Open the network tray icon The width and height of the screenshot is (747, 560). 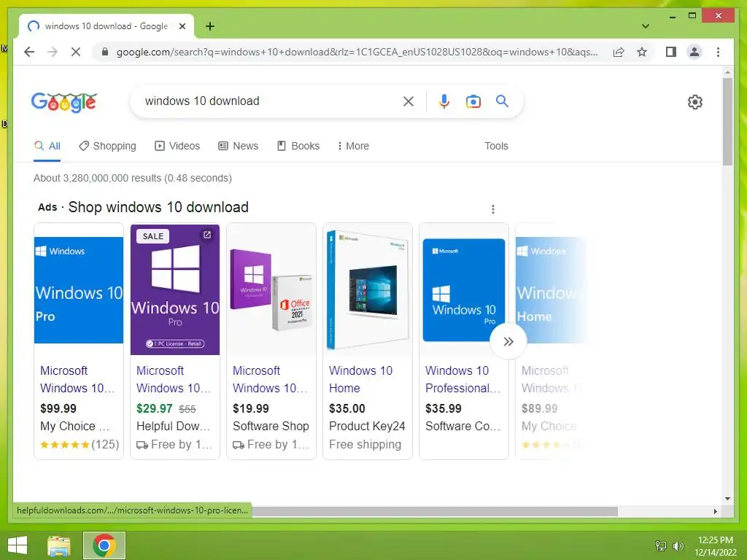coord(661,545)
